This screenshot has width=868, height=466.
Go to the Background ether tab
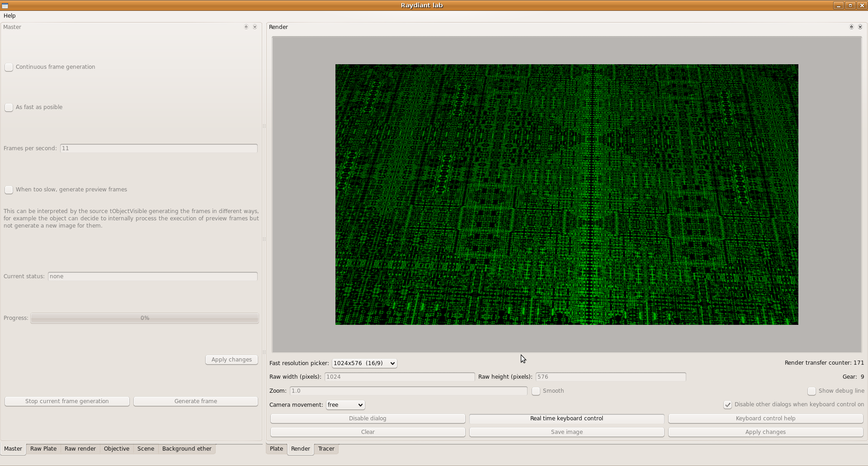187,449
